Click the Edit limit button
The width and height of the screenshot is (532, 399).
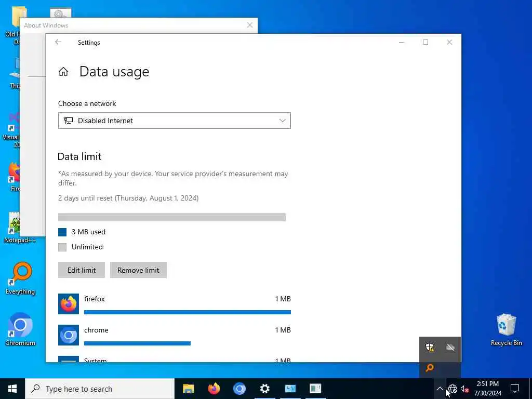82,270
